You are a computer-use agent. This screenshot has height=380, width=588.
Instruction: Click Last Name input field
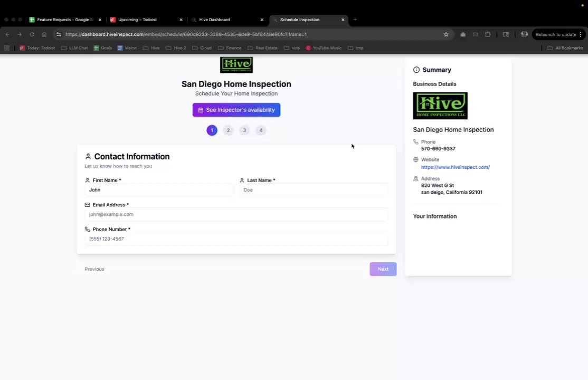pos(314,190)
